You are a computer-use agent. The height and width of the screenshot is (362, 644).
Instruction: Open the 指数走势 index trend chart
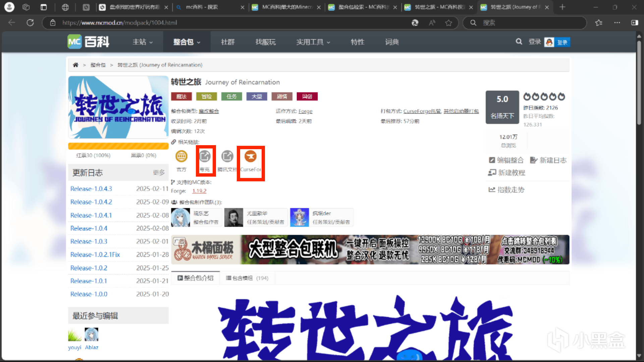point(506,190)
